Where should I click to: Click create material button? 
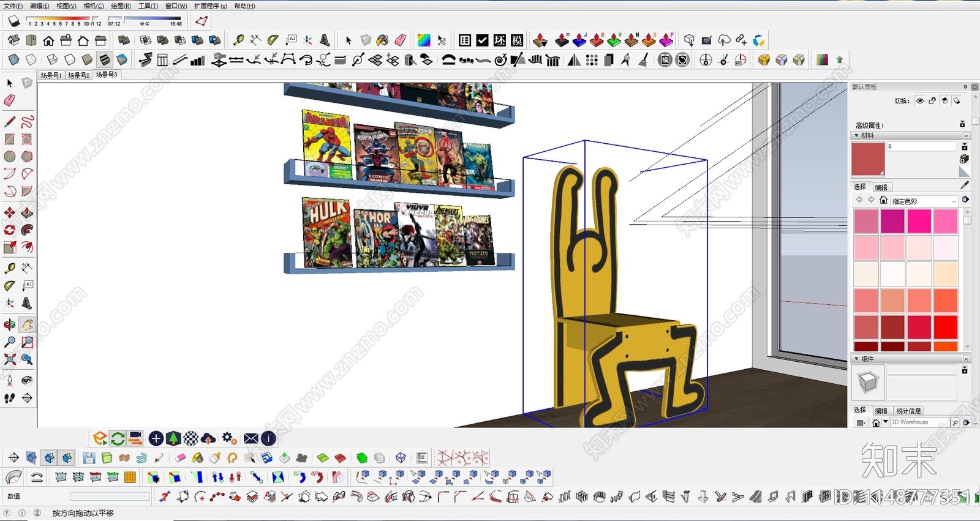coord(964,159)
